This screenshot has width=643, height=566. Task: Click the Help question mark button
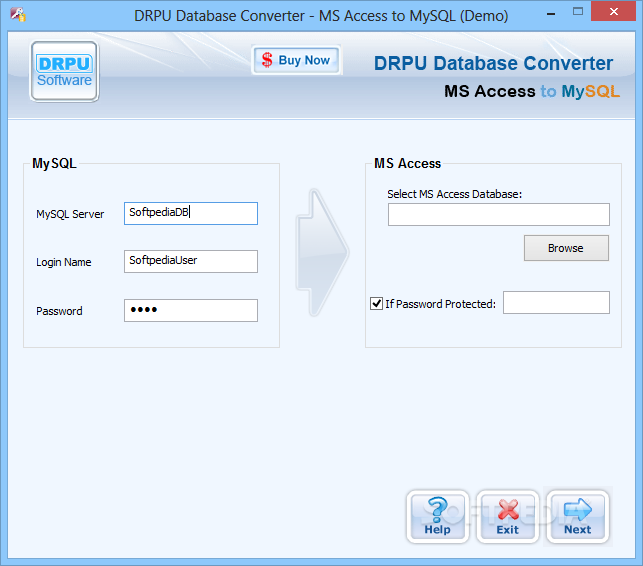point(438,517)
